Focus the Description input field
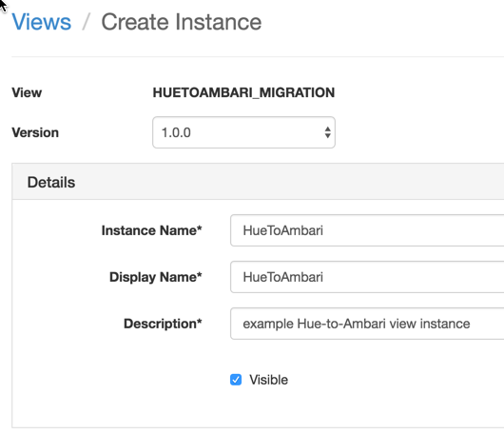Viewport: 504px width, 434px height. (367, 324)
